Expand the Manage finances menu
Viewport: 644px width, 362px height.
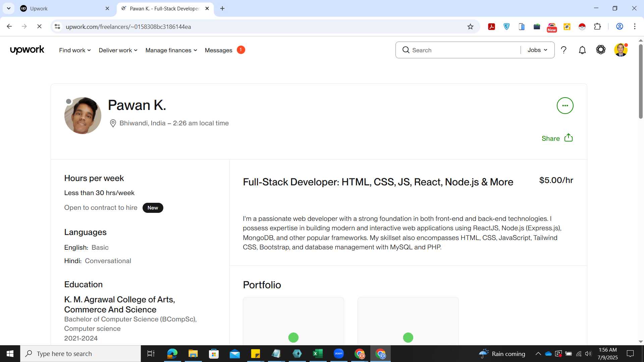pyautogui.click(x=171, y=50)
